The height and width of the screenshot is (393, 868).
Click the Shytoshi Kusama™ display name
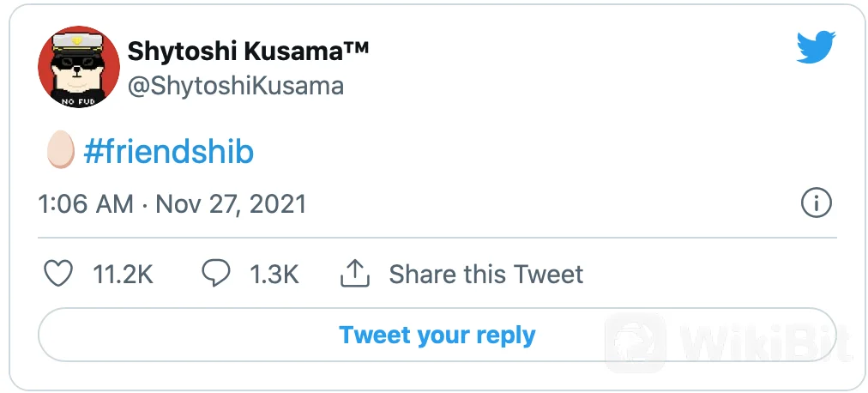tap(248, 51)
